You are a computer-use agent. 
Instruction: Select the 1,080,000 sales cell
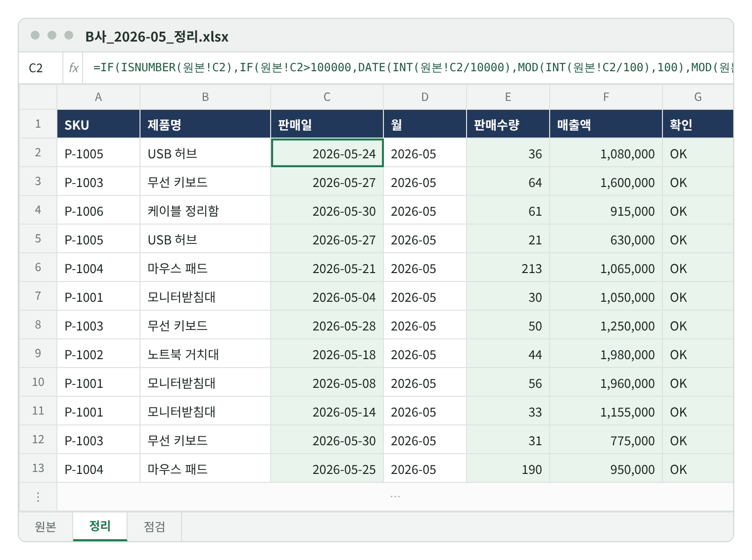(606, 153)
